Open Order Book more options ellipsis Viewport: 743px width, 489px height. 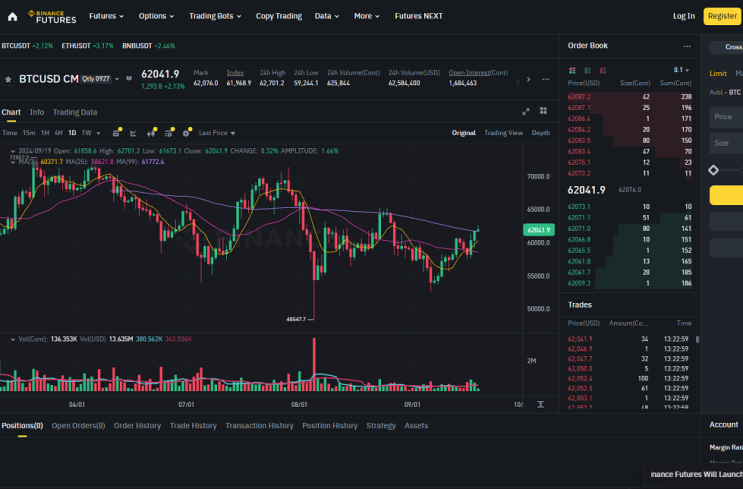[x=687, y=46]
